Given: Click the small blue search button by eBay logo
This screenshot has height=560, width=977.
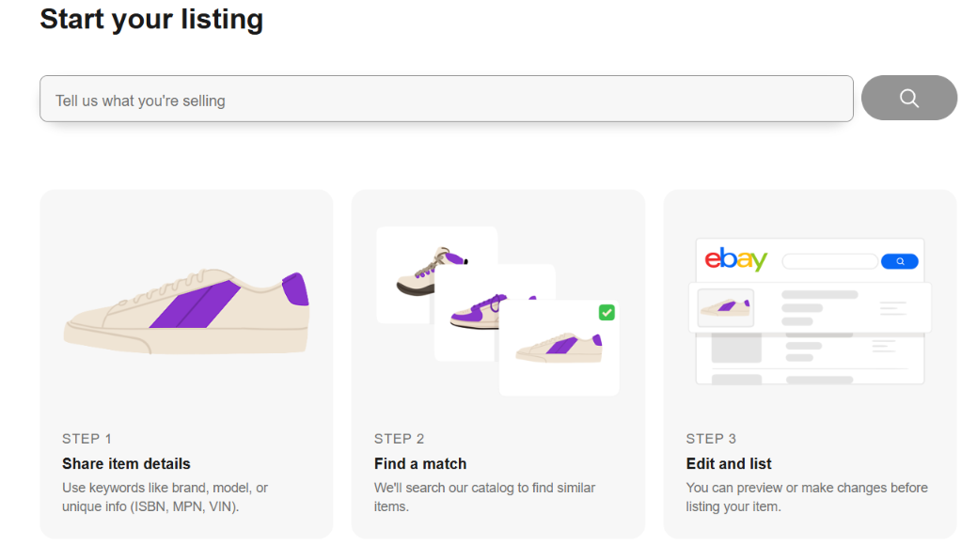Looking at the screenshot, I should 899,261.
